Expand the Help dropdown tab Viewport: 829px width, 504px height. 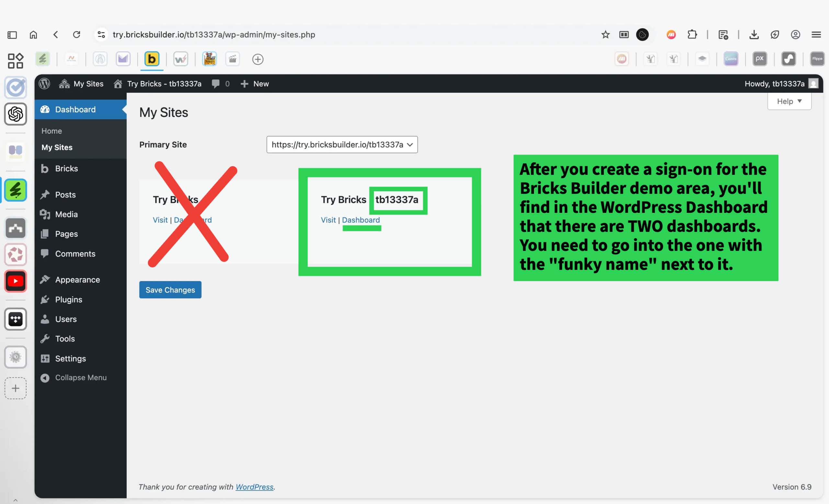(789, 101)
